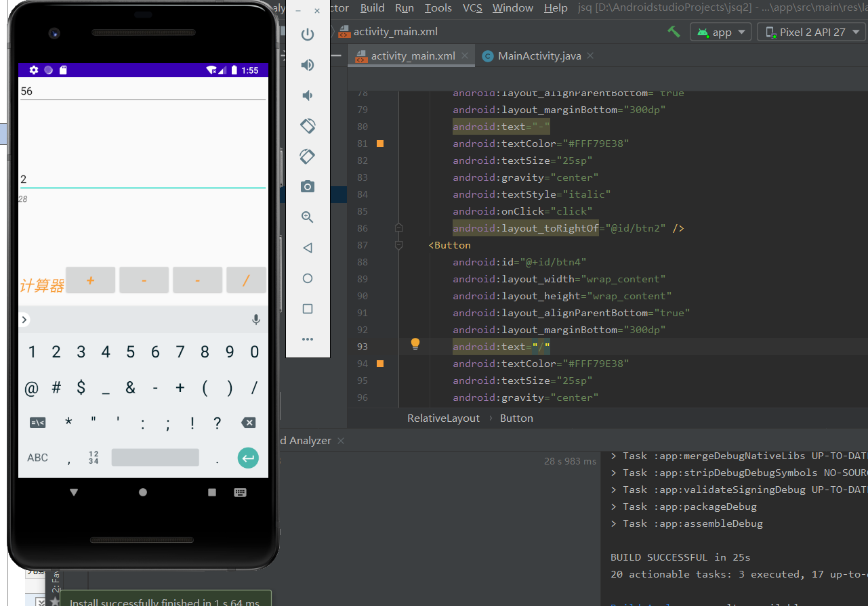Raise the emulator volume with the volume-up icon
Screen dimensions: 868x606
(308, 65)
